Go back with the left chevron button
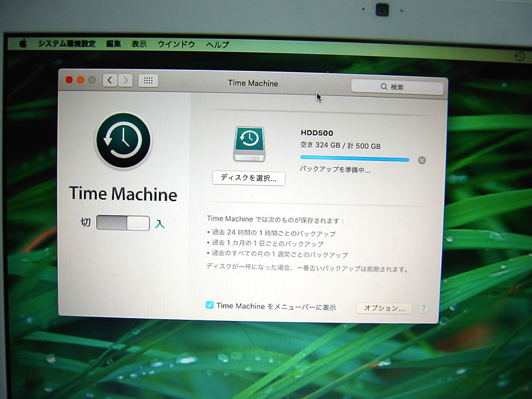The height and width of the screenshot is (399, 532). [110, 80]
